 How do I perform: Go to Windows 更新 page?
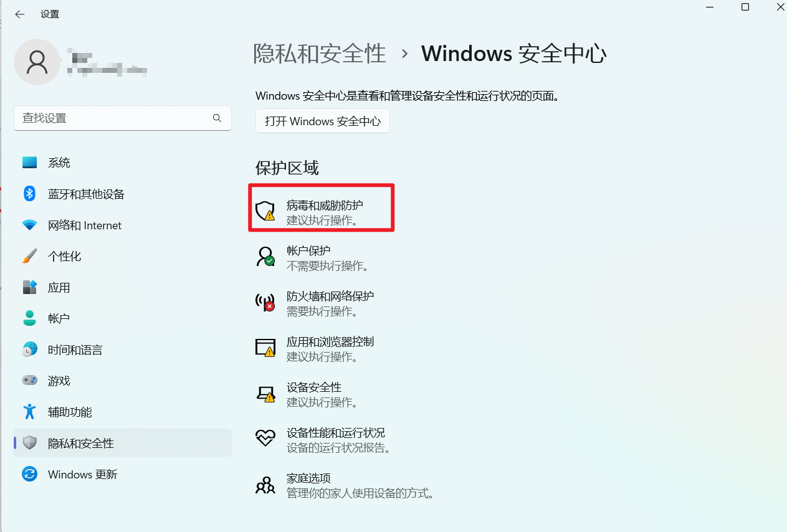pyautogui.click(x=123, y=474)
